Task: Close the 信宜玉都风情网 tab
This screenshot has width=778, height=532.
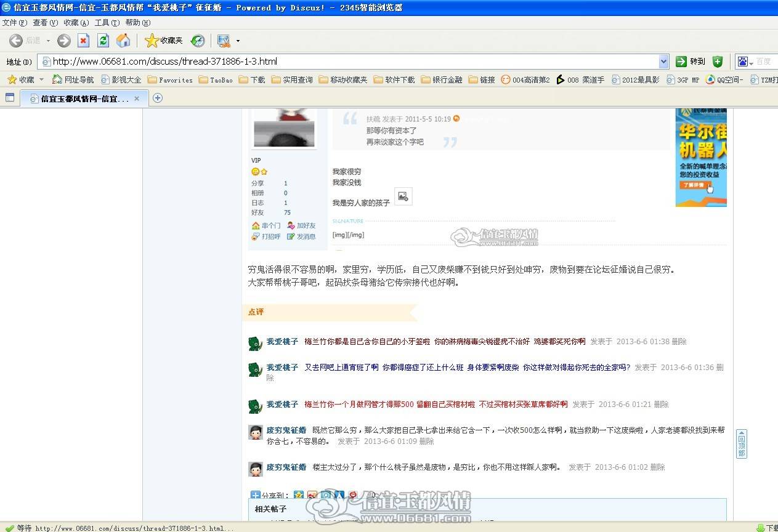Action: pos(137,99)
